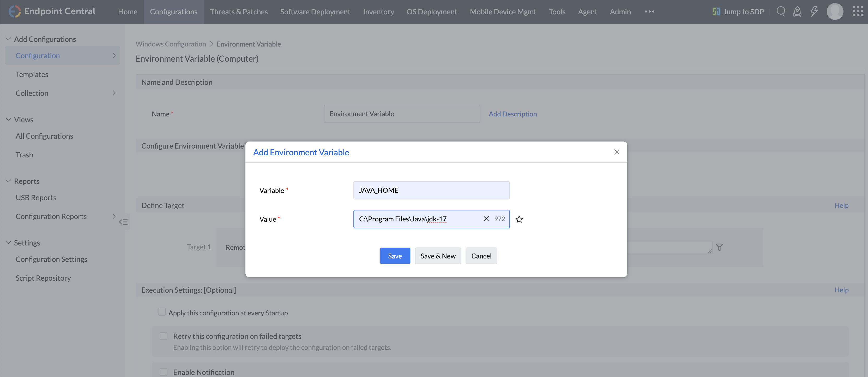This screenshot has height=377, width=868.
Task: Collapse the sidebar using toggle icon
Action: coord(123,222)
